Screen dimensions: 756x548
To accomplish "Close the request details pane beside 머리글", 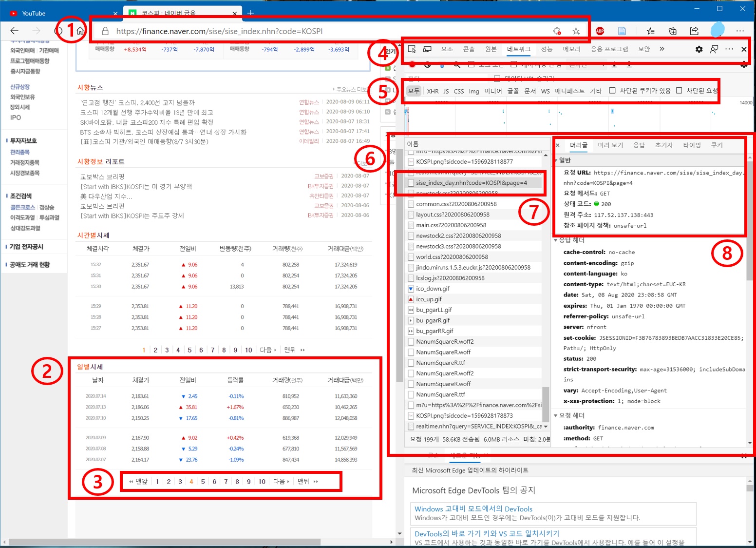I will [558, 145].
